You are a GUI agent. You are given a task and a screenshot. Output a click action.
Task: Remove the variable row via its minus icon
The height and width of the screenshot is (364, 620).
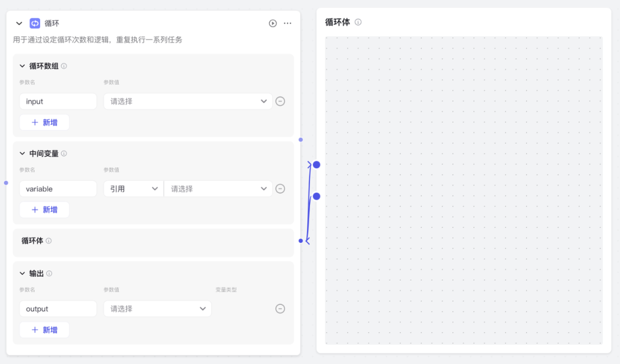point(280,188)
